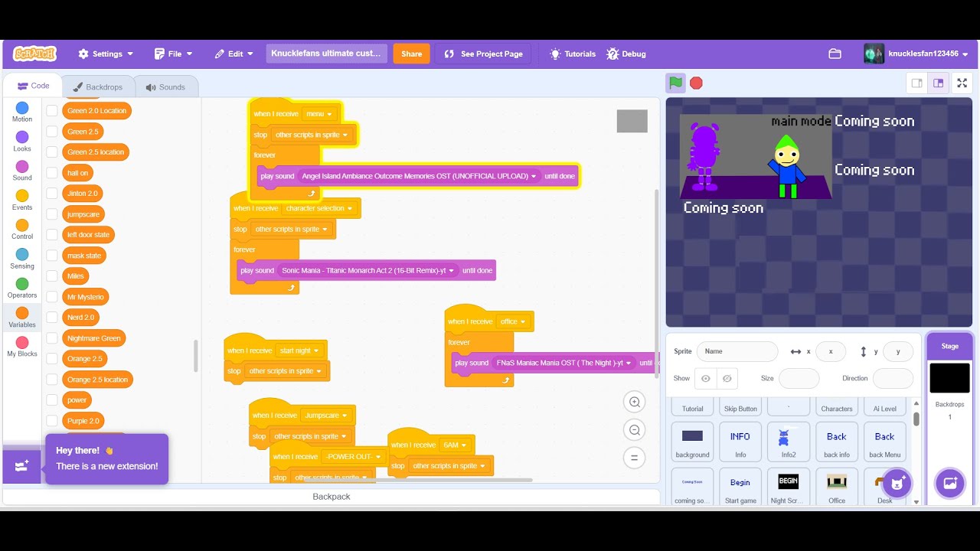Select the Night Scr... sprite thumbnail

click(789, 487)
